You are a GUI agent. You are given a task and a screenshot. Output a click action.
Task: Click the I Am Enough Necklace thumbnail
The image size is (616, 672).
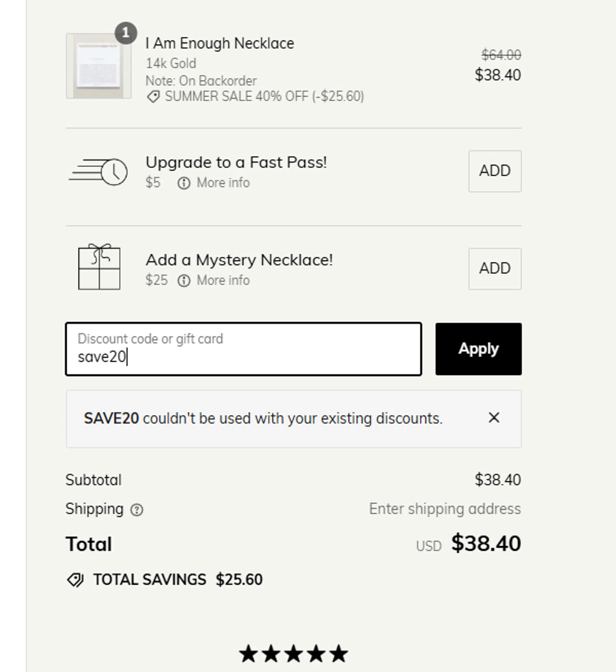coord(98,66)
